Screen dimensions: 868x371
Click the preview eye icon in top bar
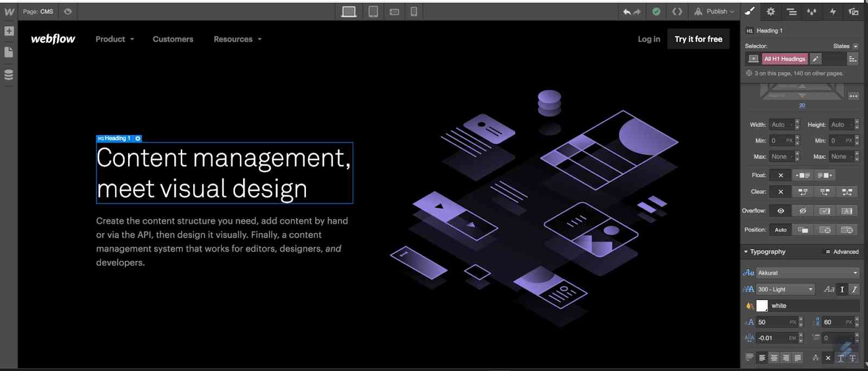68,11
